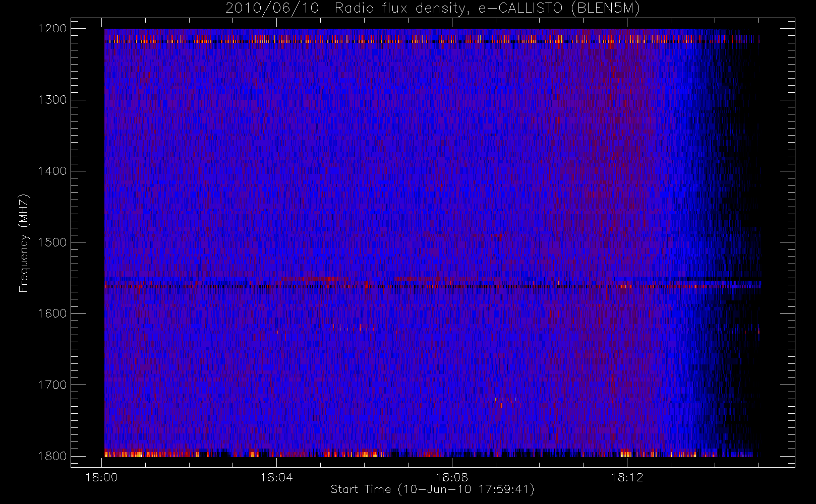
Task: Click the 18:04 time tick label
Action: click(277, 477)
